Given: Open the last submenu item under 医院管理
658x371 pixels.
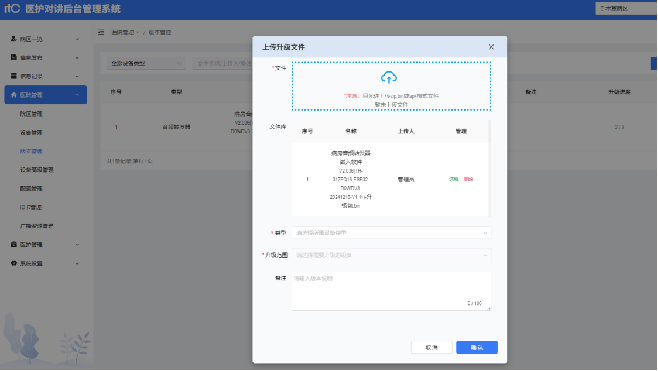Looking at the screenshot, I should point(37,226).
